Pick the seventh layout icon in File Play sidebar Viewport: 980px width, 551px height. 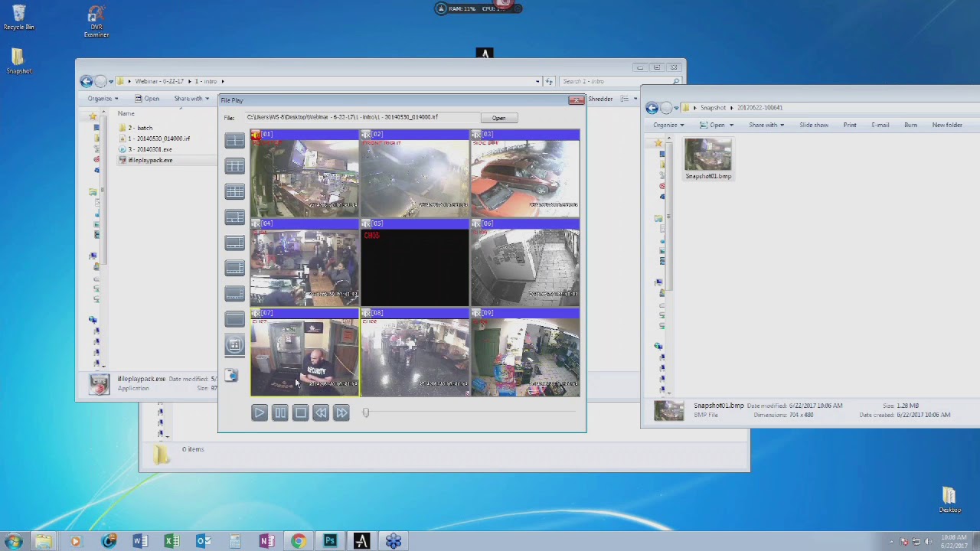(x=234, y=294)
